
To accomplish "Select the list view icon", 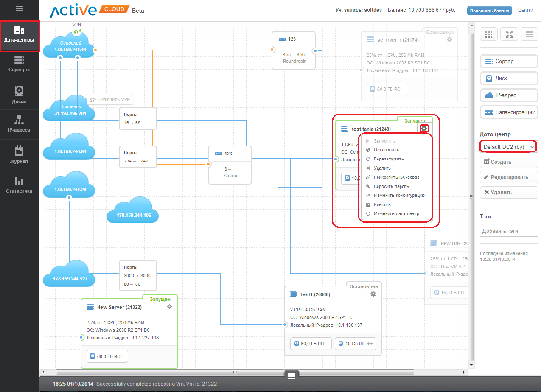I will click(x=529, y=34).
